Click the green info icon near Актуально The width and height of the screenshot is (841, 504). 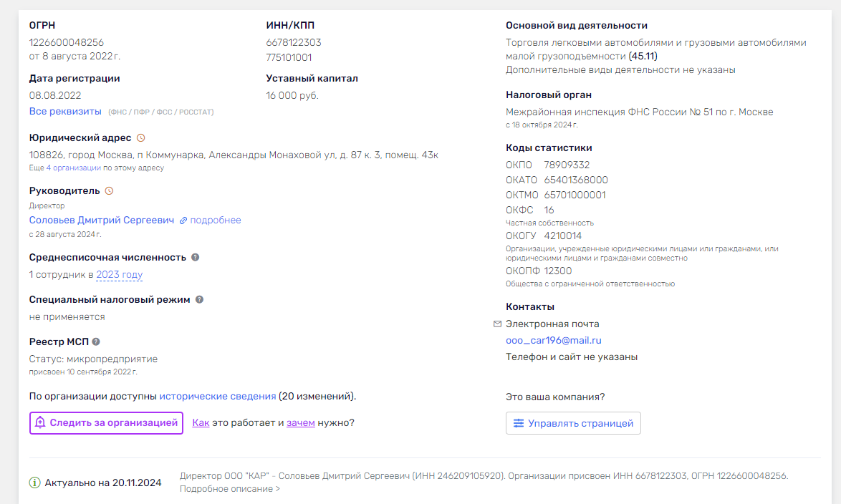point(35,483)
